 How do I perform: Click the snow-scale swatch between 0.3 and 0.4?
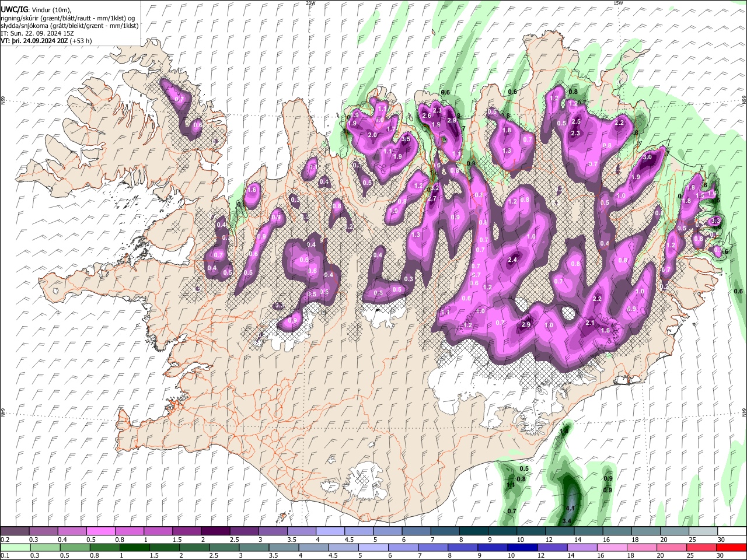tap(44, 531)
